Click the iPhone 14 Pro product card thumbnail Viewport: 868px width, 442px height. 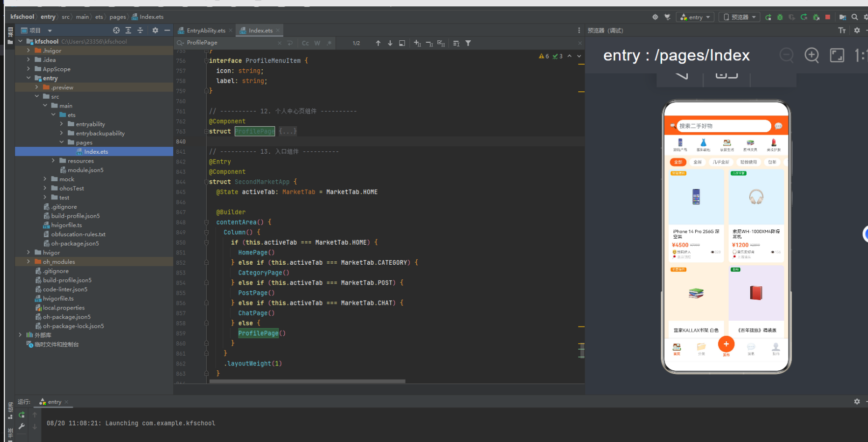(696, 197)
